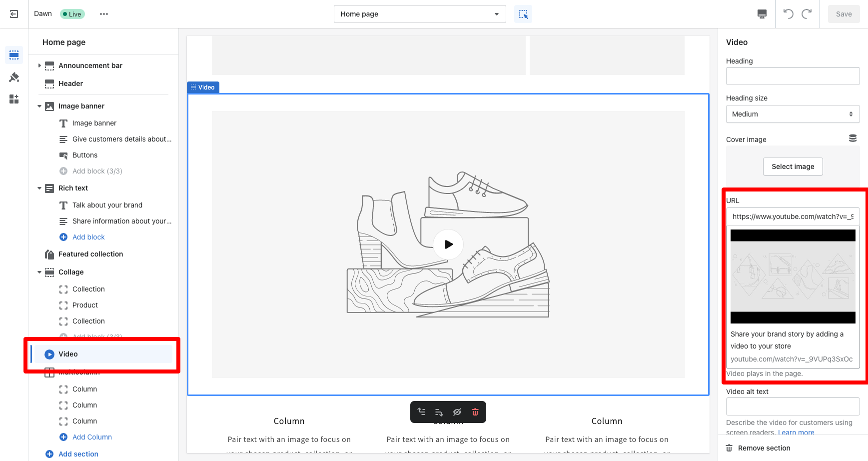868x461 pixels.
Task: Open the Home page selector dropdown
Action: [x=419, y=13]
